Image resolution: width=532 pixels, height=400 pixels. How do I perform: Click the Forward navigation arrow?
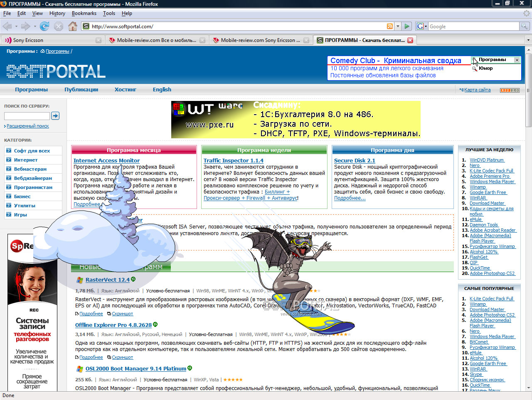(x=26, y=26)
